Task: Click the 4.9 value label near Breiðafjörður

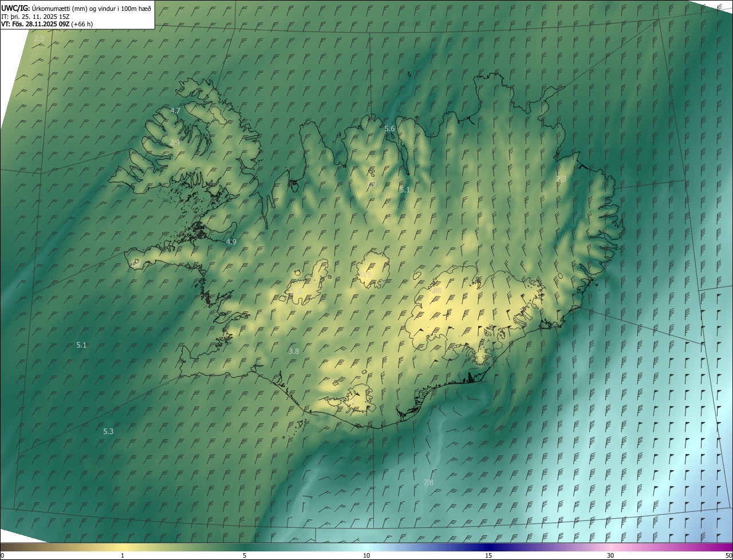Action: (231, 242)
